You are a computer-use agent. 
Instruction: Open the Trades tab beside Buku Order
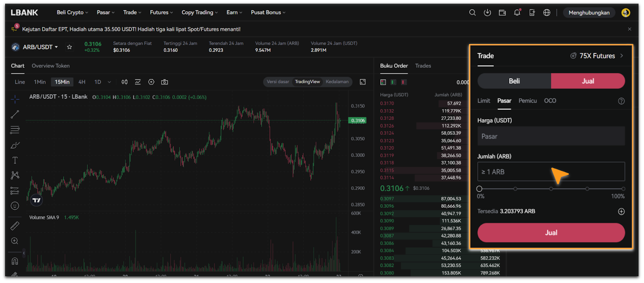tap(423, 66)
